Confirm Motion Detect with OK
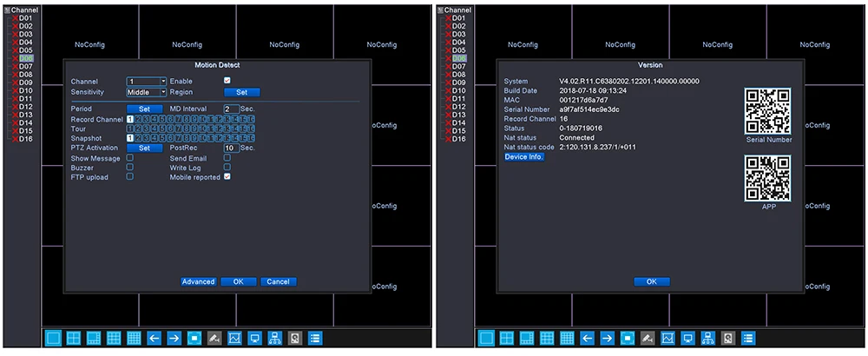868x356 pixels. 239,282
